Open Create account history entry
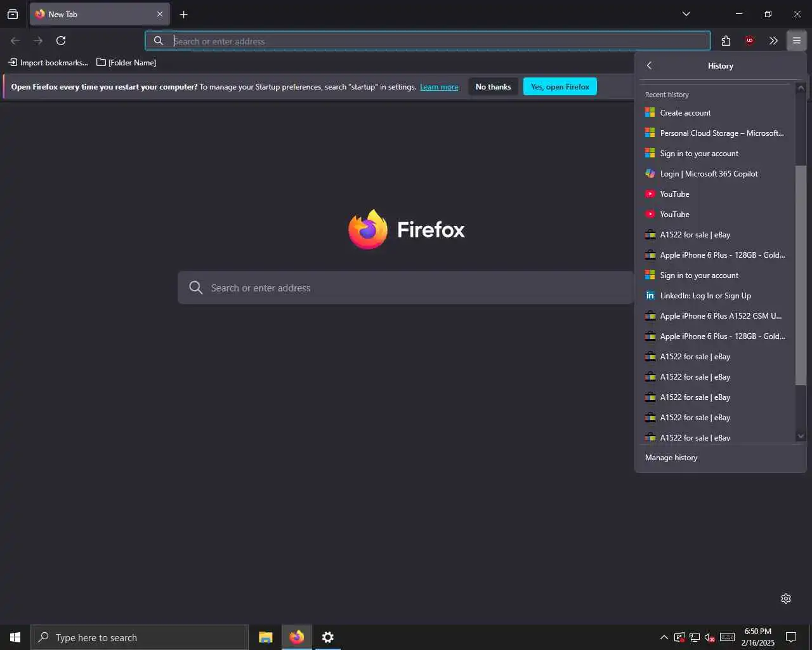 click(717, 113)
